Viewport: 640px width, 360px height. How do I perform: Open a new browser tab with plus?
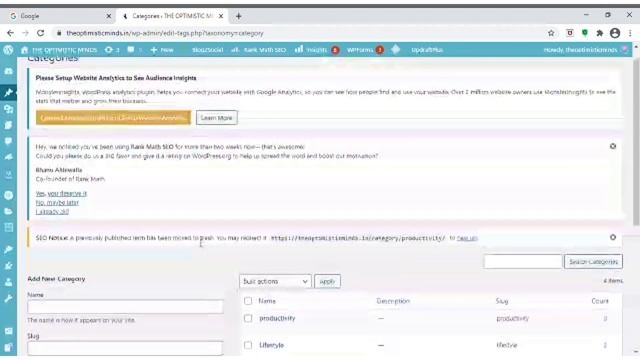pos(238,16)
